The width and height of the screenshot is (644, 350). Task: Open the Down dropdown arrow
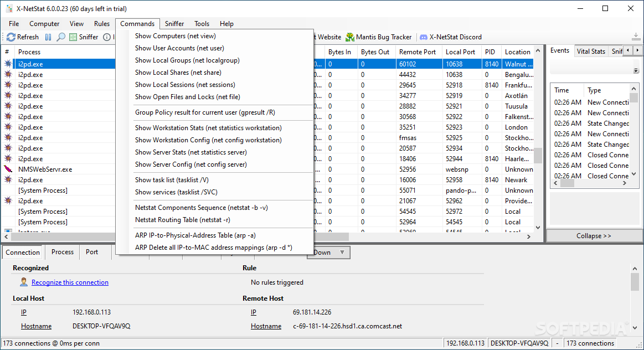[342, 252]
